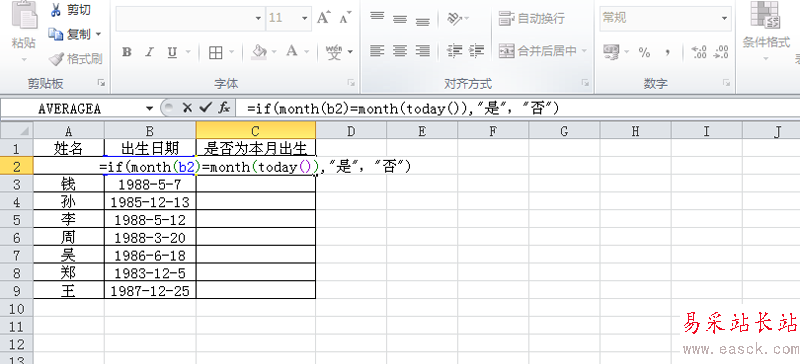Select column C header
The image size is (800, 364).
coord(256,132)
